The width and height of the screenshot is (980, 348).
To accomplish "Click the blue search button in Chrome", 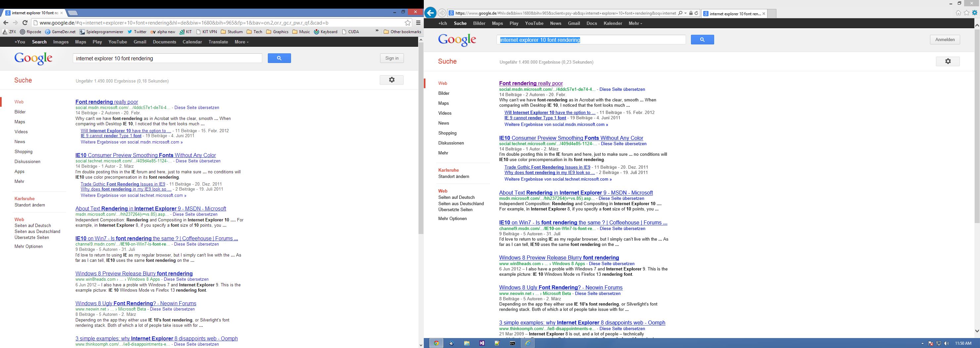I will tap(279, 58).
